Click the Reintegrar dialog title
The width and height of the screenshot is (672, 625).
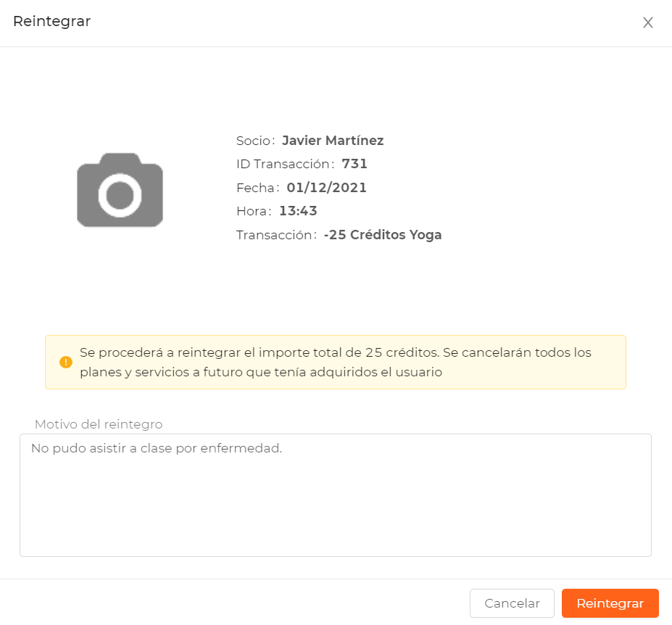click(52, 21)
